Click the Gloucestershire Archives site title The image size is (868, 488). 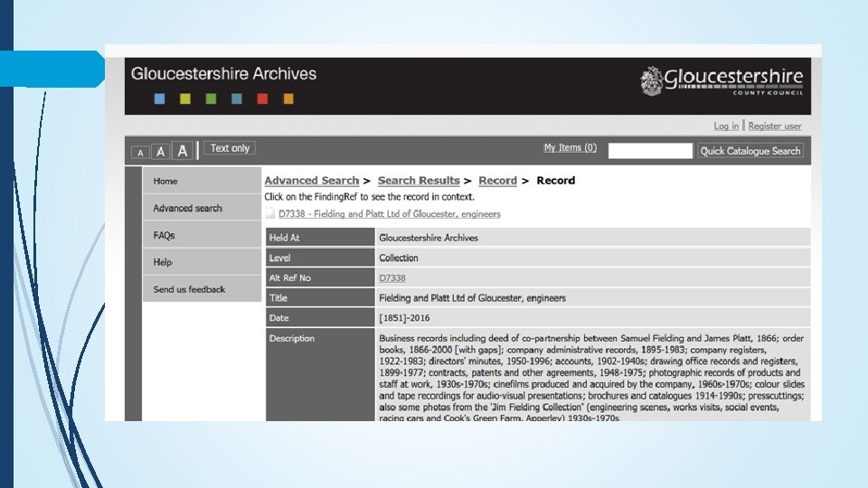tap(223, 73)
